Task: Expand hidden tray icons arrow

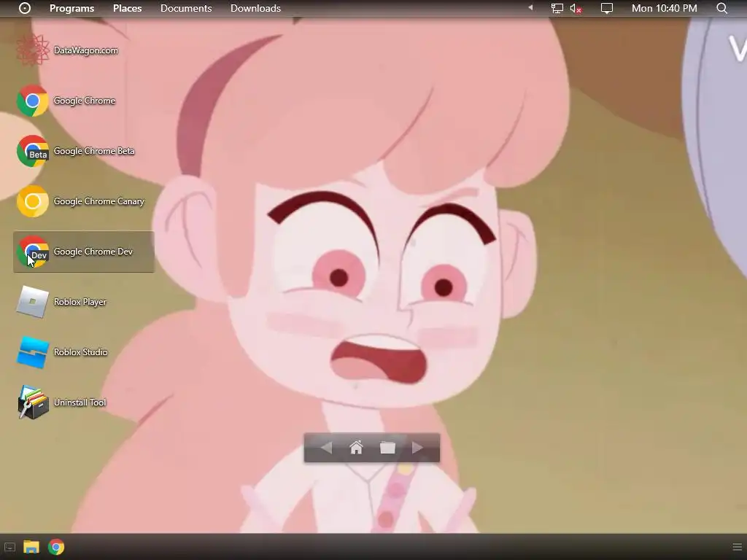Action: click(x=530, y=7)
